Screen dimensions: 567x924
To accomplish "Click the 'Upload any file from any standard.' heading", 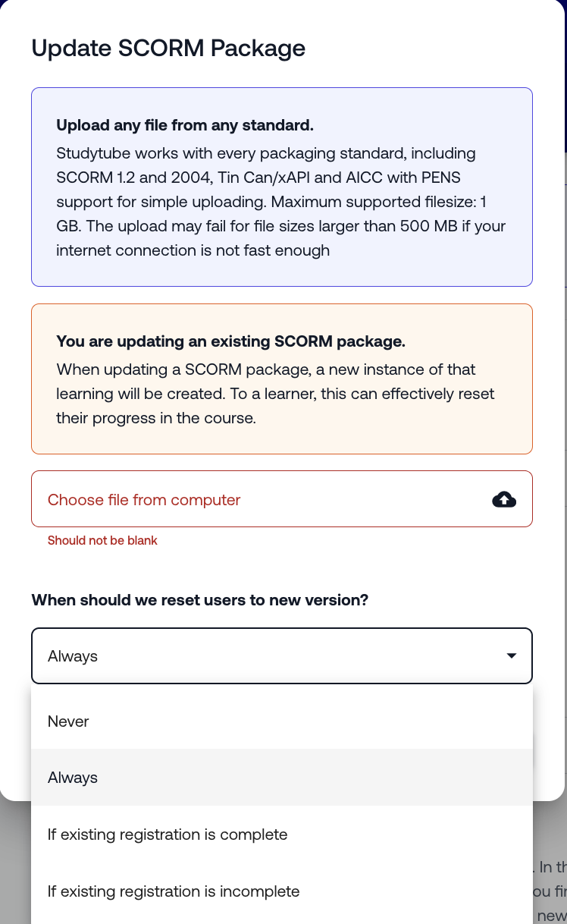I will tap(185, 125).
